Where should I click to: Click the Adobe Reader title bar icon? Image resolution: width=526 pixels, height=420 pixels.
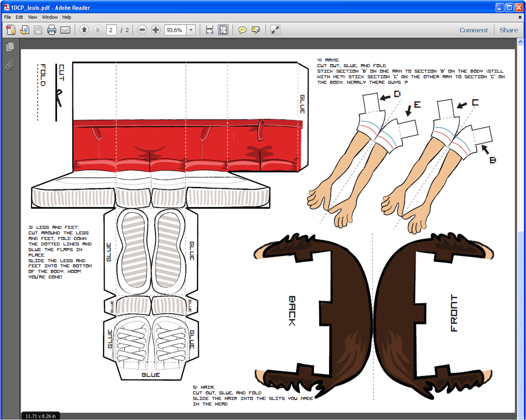click(6, 7)
